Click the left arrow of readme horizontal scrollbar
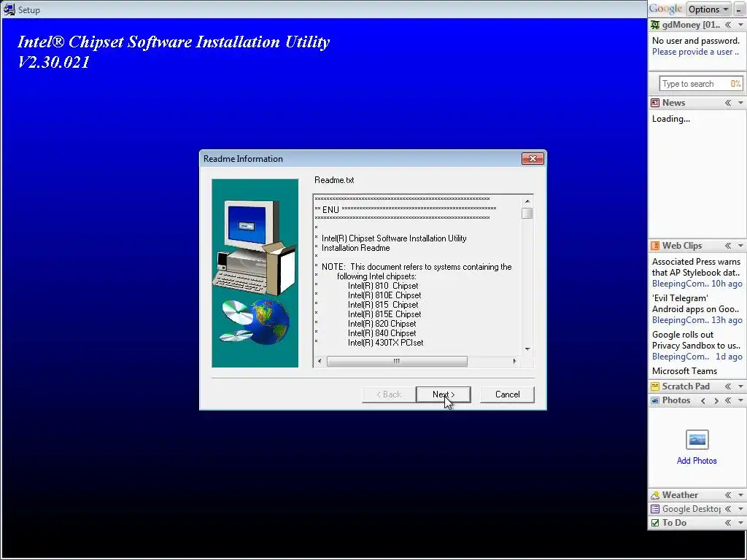747x560 pixels. [320, 362]
